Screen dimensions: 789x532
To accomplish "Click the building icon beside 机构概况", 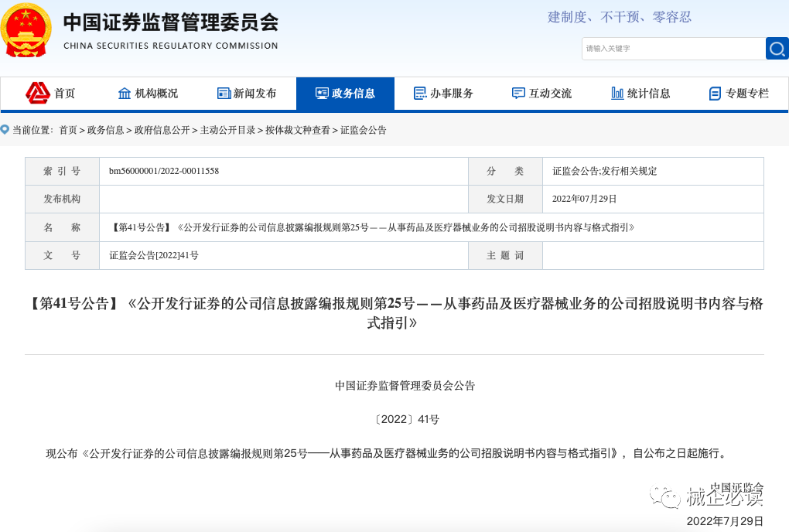I will tap(125, 94).
